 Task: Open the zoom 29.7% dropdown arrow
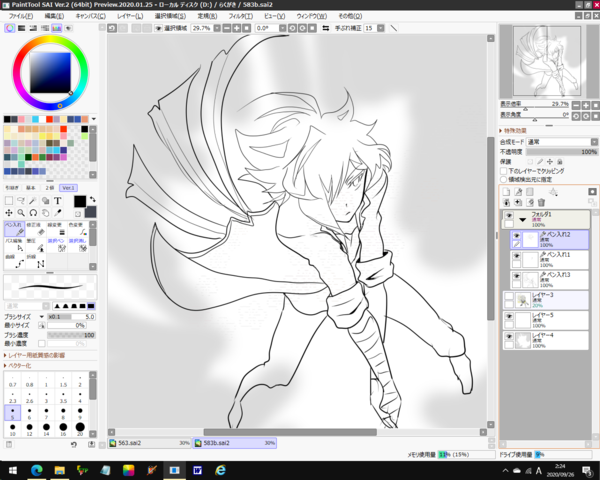[217, 28]
